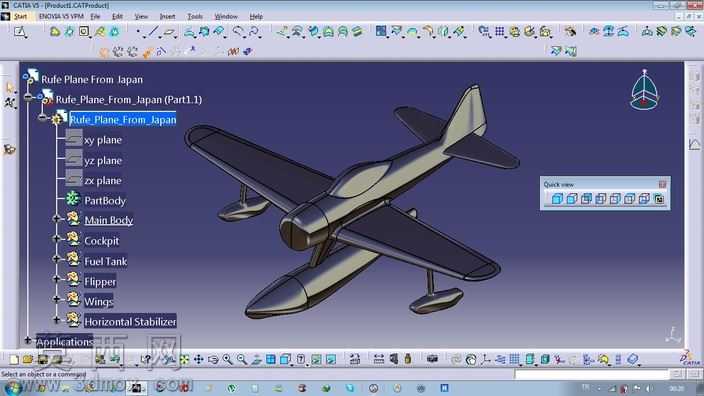Screen dimensions: 704x396
Task: Select the Rotate view tool
Action: [213, 359]
